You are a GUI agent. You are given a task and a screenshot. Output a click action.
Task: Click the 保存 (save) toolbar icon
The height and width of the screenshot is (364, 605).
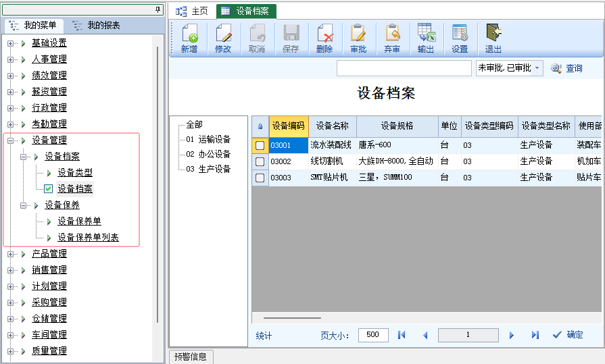coord(291,38)
